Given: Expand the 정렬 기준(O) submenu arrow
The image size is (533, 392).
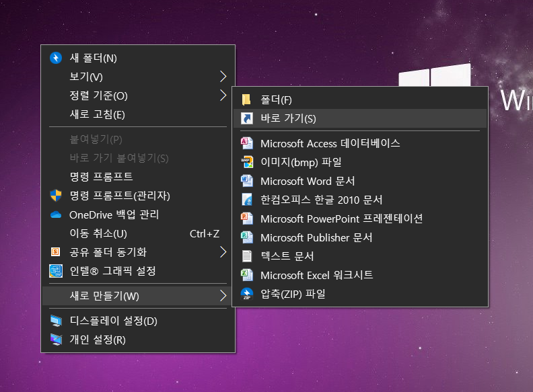Looking at the screenshot, I should (223, 95).
